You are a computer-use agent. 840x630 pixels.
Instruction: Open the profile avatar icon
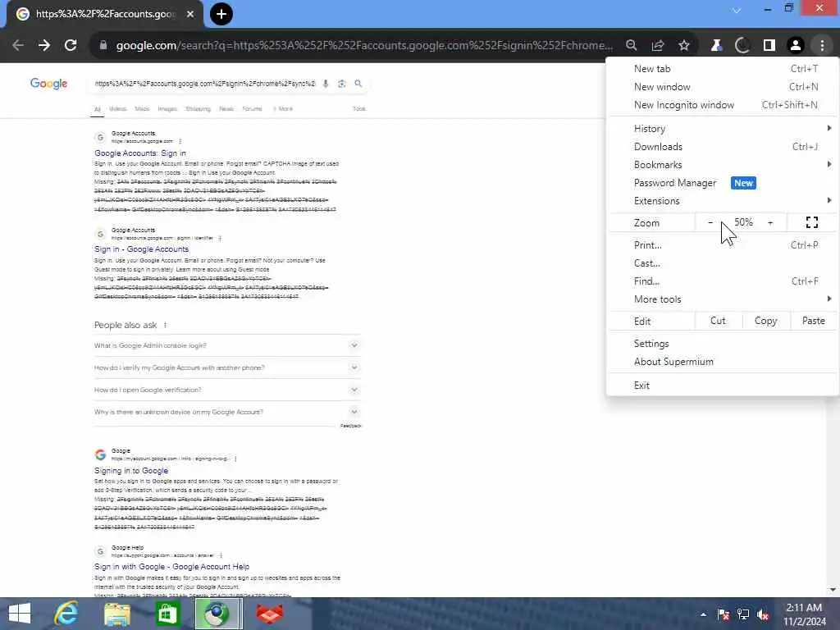click(x=796, y=46)
